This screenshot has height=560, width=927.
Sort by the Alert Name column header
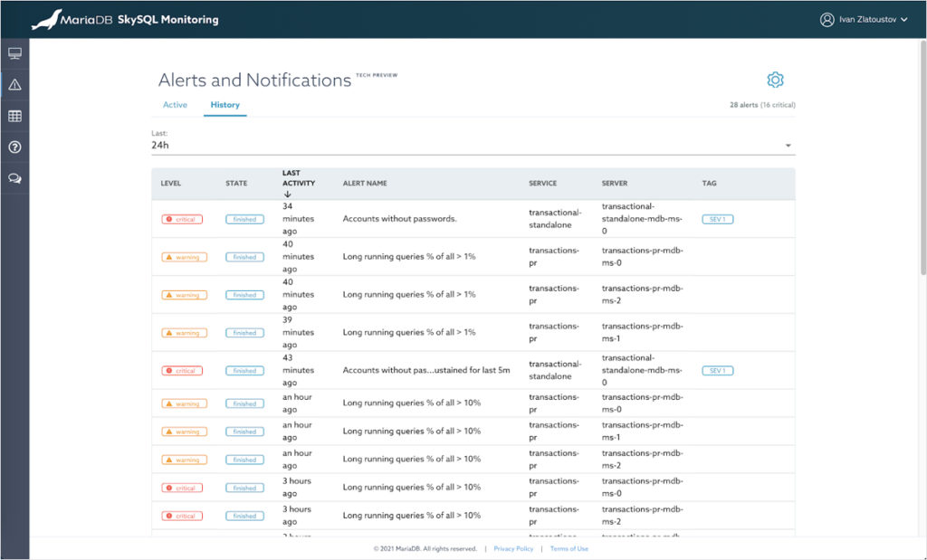point(365,183)
